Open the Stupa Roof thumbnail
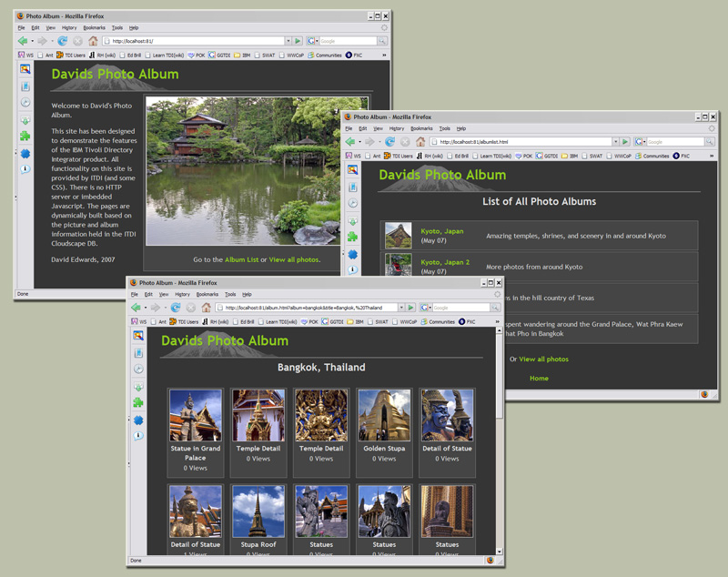Image resolution: width=728 pixels, height=577 pixels. coord(258,511)
